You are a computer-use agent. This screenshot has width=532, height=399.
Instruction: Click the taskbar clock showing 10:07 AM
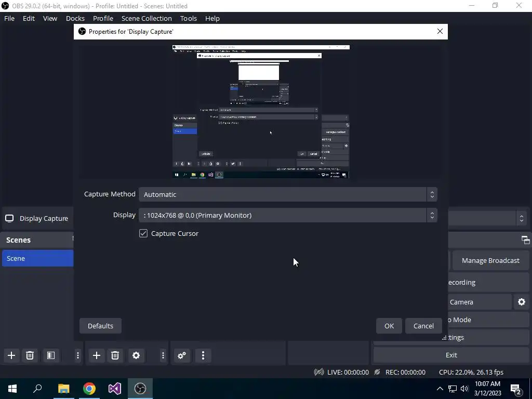pyautogui.click(x=487, y=389)
